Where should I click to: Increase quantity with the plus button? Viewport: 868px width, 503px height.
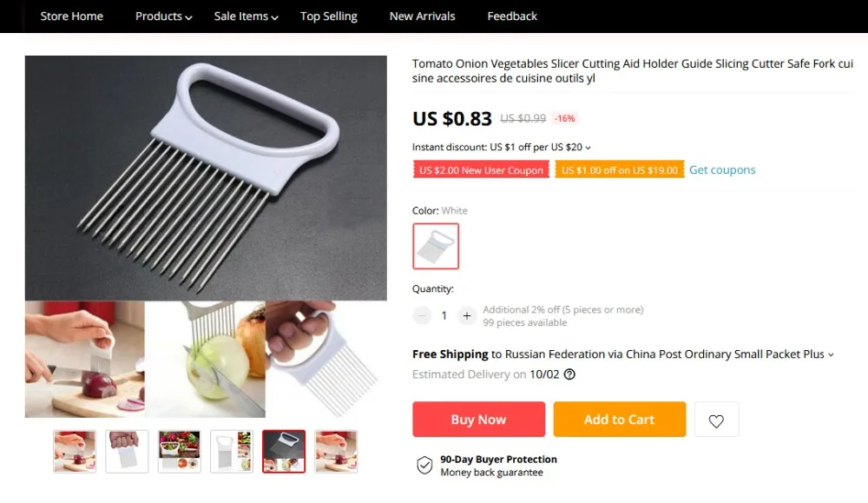(467, 315)
